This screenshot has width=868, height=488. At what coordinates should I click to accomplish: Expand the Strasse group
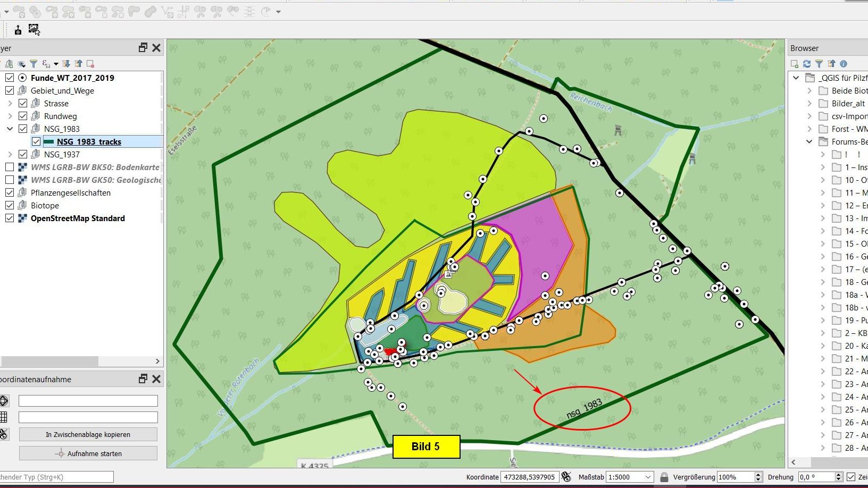click(10, 103)
